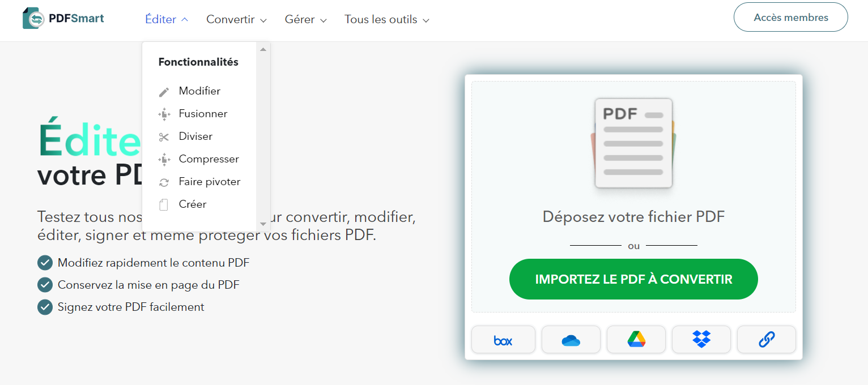Upload a PDF from OneDrive

pos(571,339)
